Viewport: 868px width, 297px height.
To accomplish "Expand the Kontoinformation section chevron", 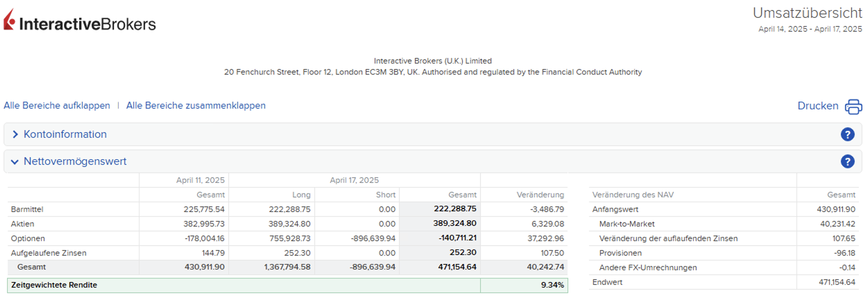I will (15, 134).
